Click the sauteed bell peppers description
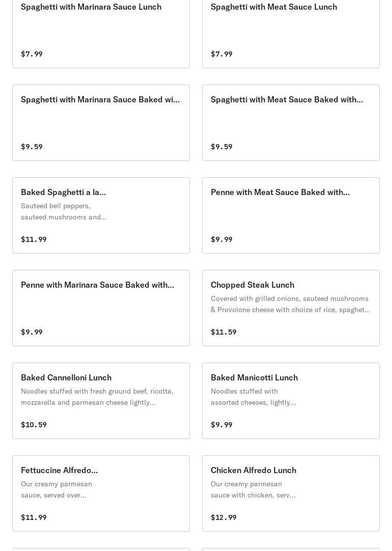The image size is (392, 551). click(64, 211)
